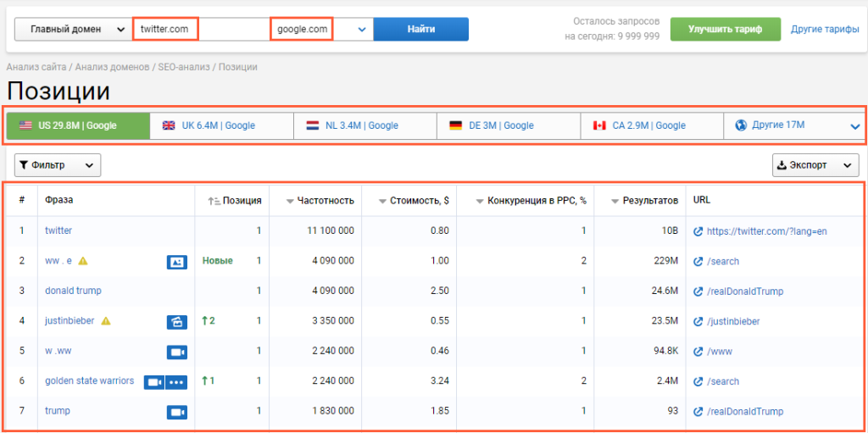Open external link icon for https://twitter.com/?lang=en
Screen dimensions: 868x433
point(698,231)
